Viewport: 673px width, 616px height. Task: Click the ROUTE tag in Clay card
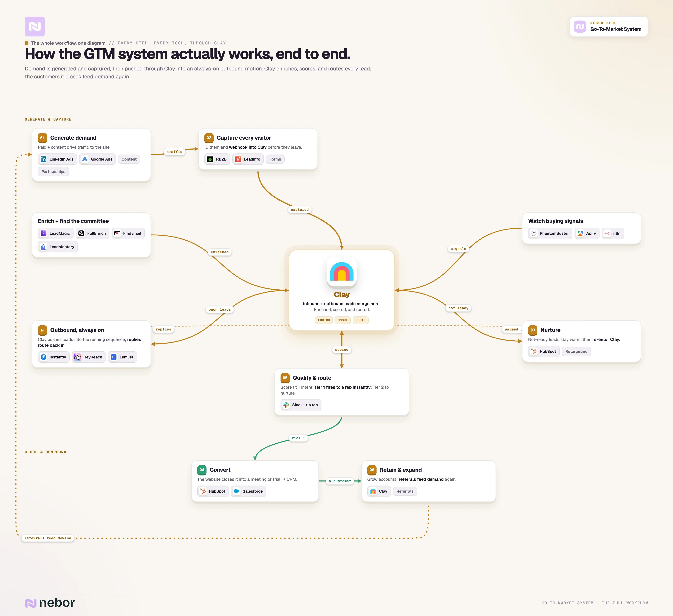point(361,320)
